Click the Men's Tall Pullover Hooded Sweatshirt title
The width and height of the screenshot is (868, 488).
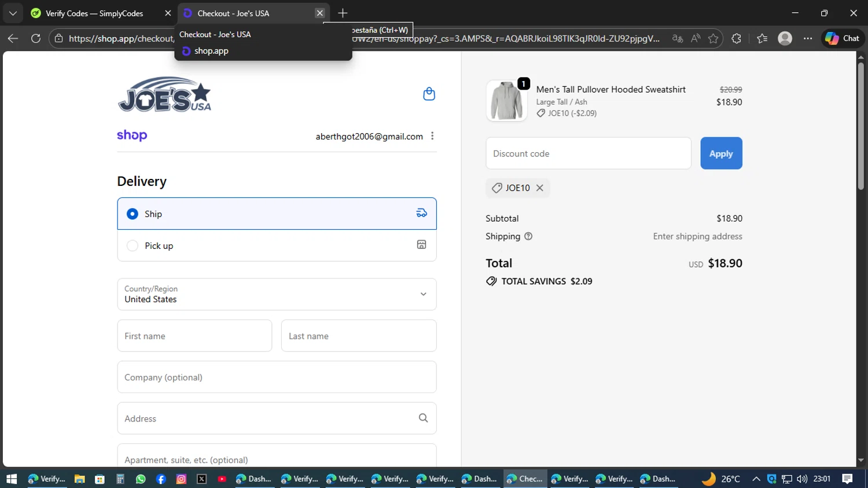point(610,89)
